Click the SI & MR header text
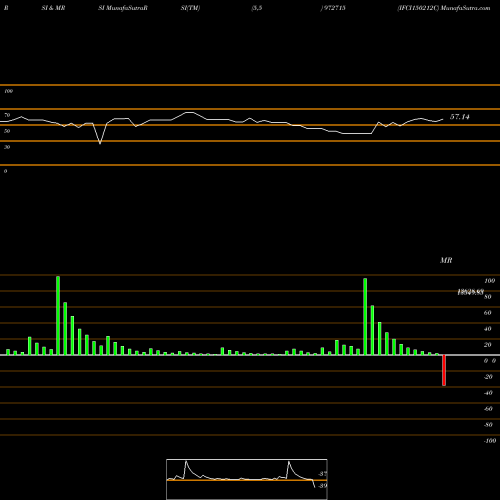The width and height of the screenshot is (500, 500). (53, 8)
